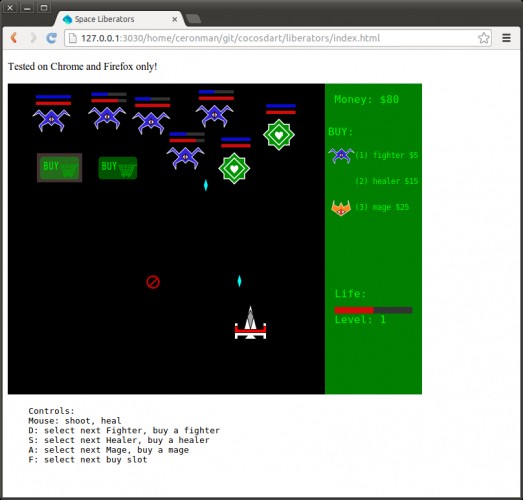
Task: Go back with the browser back arrow
Action: click(x=14, y=38)
